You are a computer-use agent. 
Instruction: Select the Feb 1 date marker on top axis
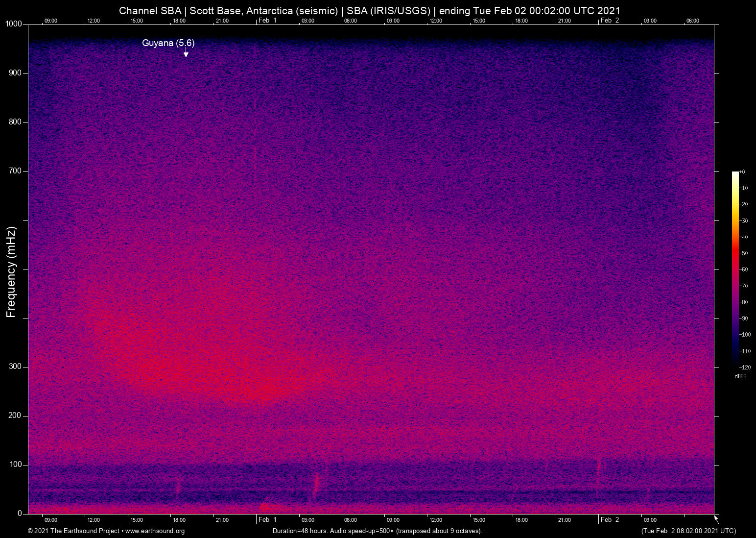[268, 21]
